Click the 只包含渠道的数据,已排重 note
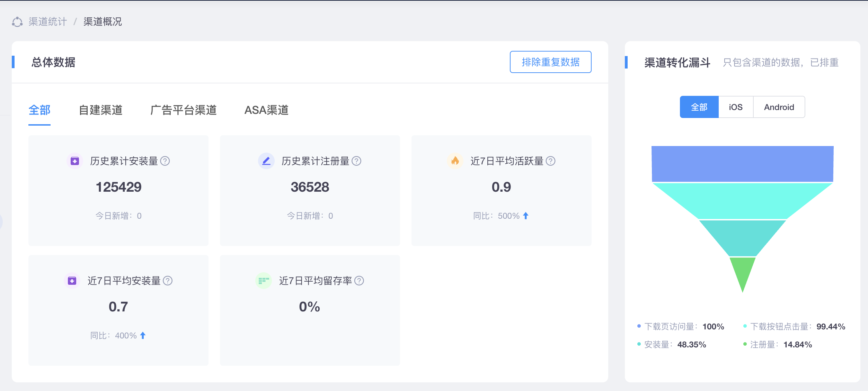The width and height of the screenshot is (868, 391). pos(781,63)
